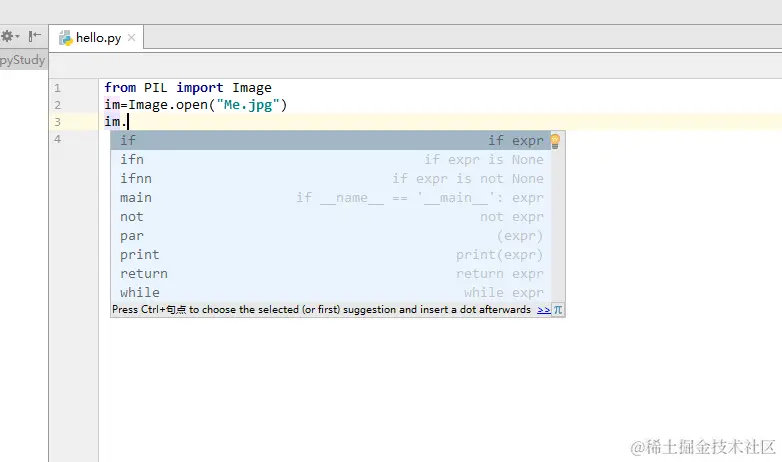Click the collapse panel icon
Viewport: 782px width, 462px height.
34,36
